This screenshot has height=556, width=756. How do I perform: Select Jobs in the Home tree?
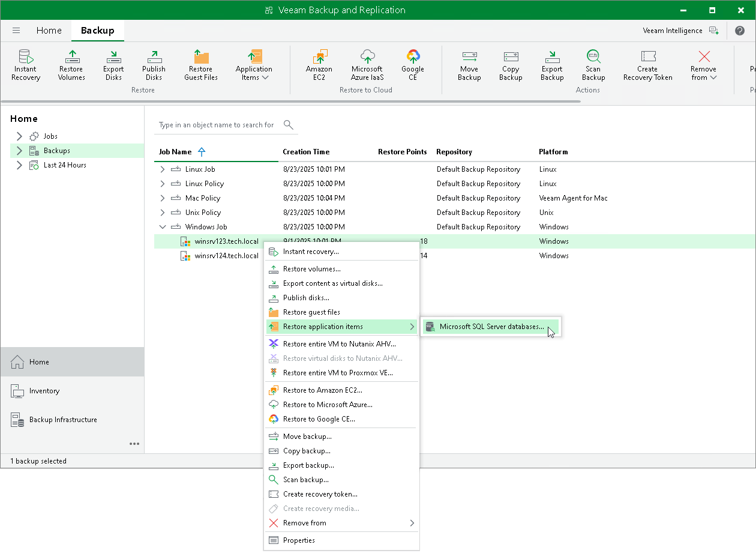[x=50, y=136]
